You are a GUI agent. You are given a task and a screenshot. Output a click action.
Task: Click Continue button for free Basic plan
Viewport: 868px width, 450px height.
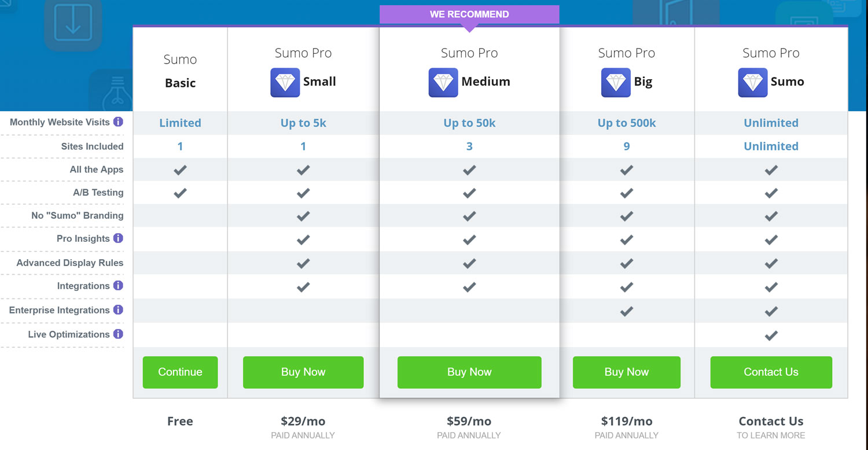(180, 372)
